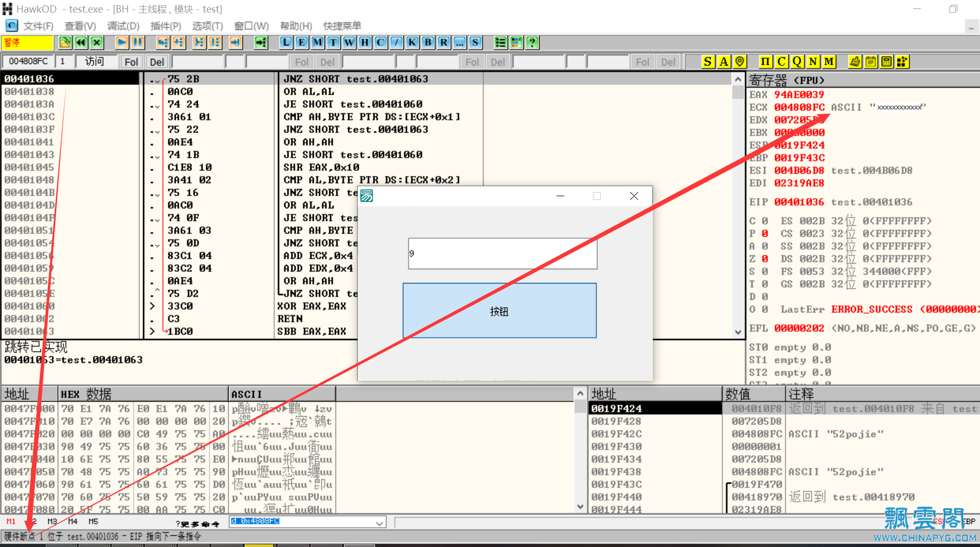The width and height of the screenshot is (980, 547).
Task: Open Threads window with T icon
Action: [x=333, y=43]
